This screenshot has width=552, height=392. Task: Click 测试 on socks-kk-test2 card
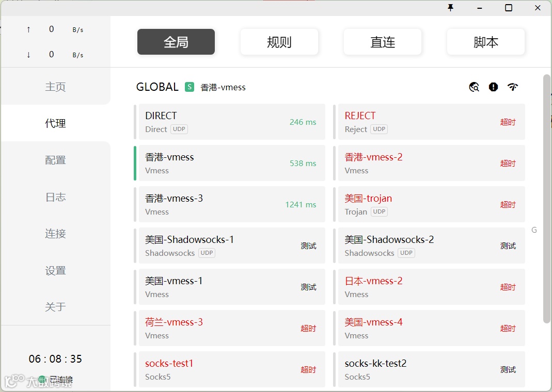click(508, 369)
